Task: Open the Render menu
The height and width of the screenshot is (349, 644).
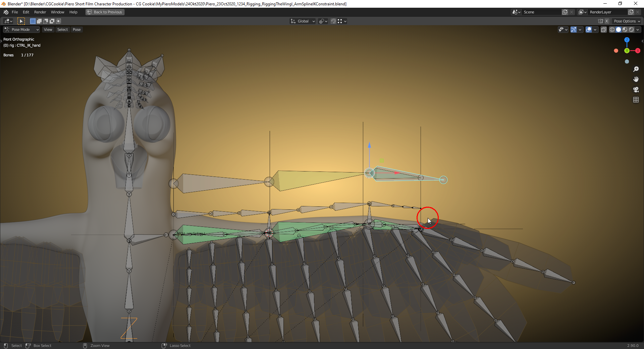Action: click(x=40, y=12)
